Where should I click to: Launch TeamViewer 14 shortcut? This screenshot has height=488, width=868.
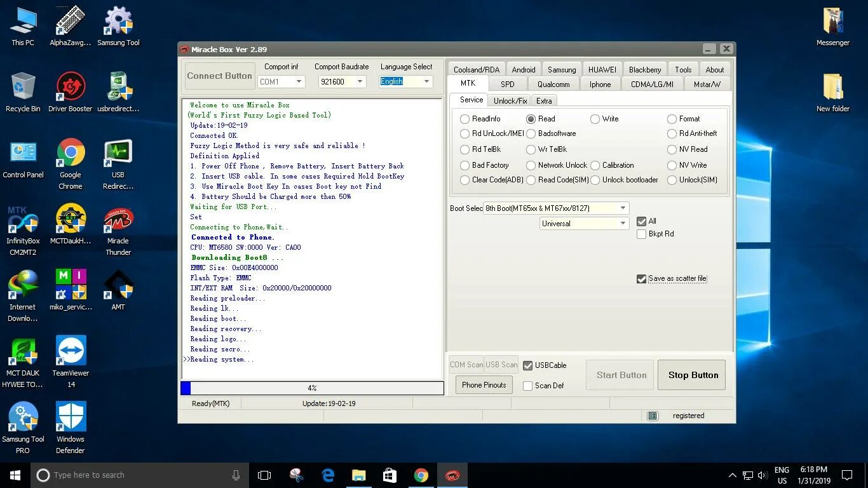click(x=70, y=362)
